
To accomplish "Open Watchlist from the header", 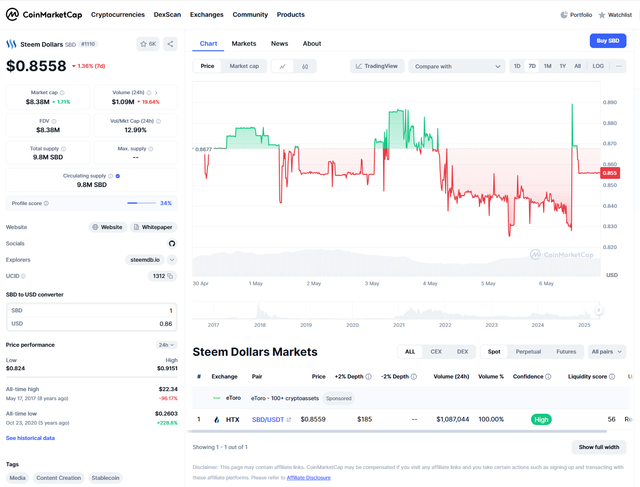I will click(x=615, y=15).
